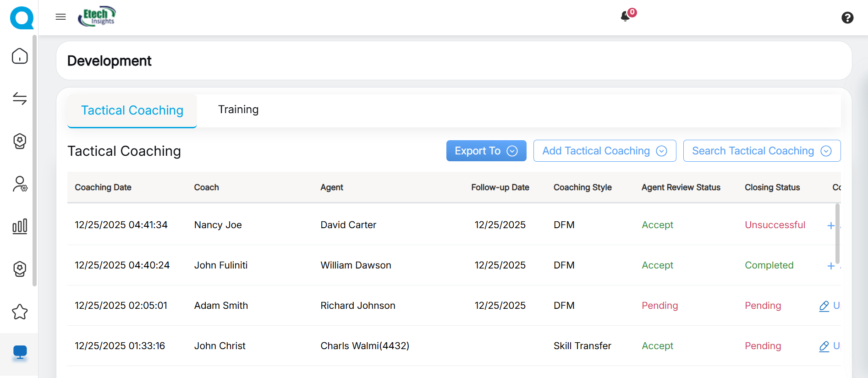Screen dimensions: 868x378
Task: Click plus icon in David Carter row
Action: [x=830, y=225]
